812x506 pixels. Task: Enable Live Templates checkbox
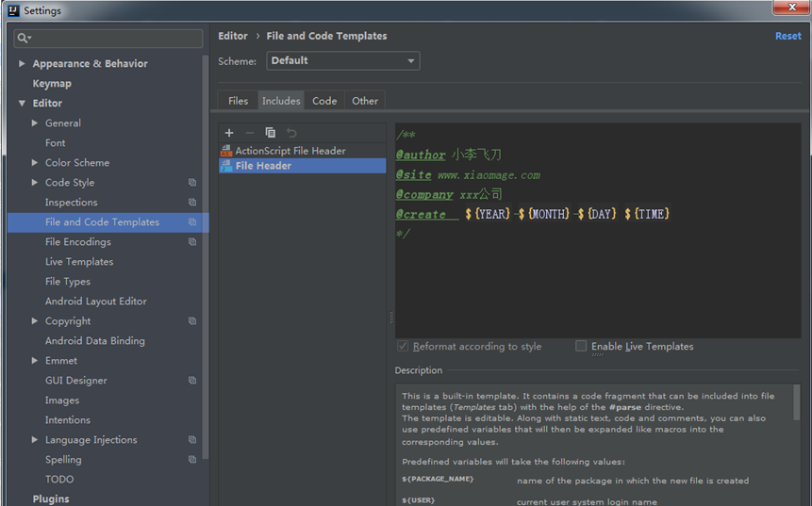581,346
